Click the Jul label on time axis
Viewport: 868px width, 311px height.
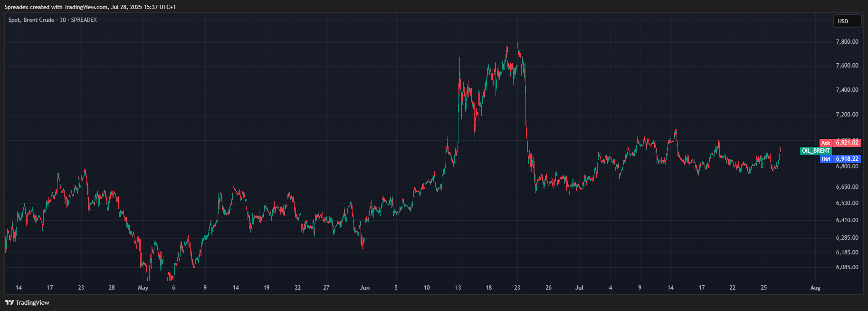point(579,288)
